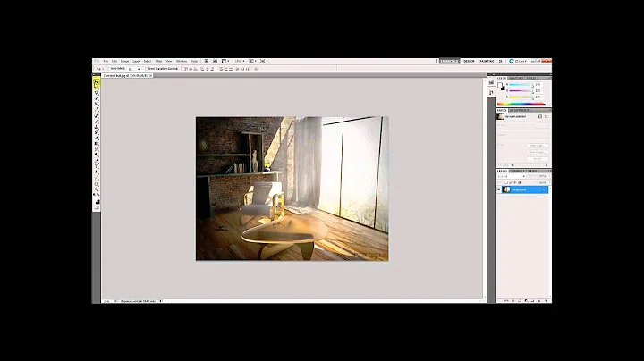Toggle Lock all in Layers panel

point(519,182)
